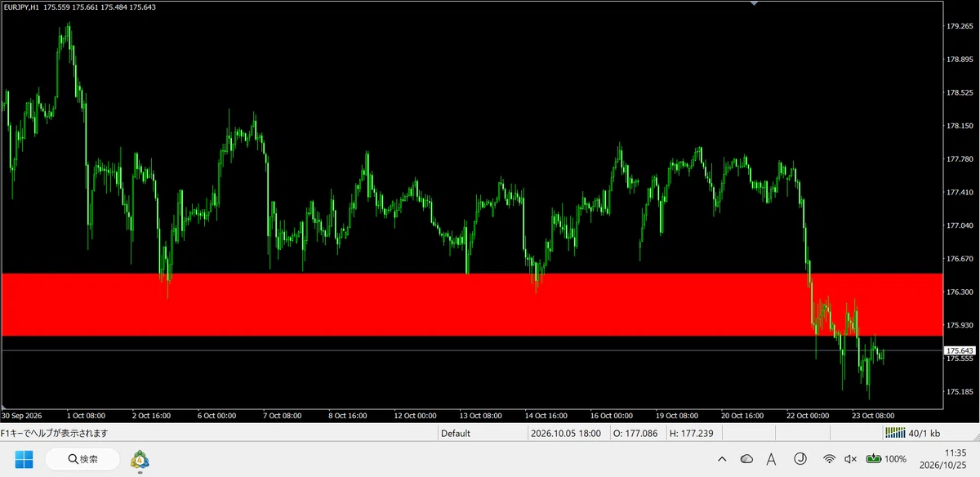Viewport: 980px width, 477px height.
Task: Click the 175.930 price scale label
Action: [959, 325]
